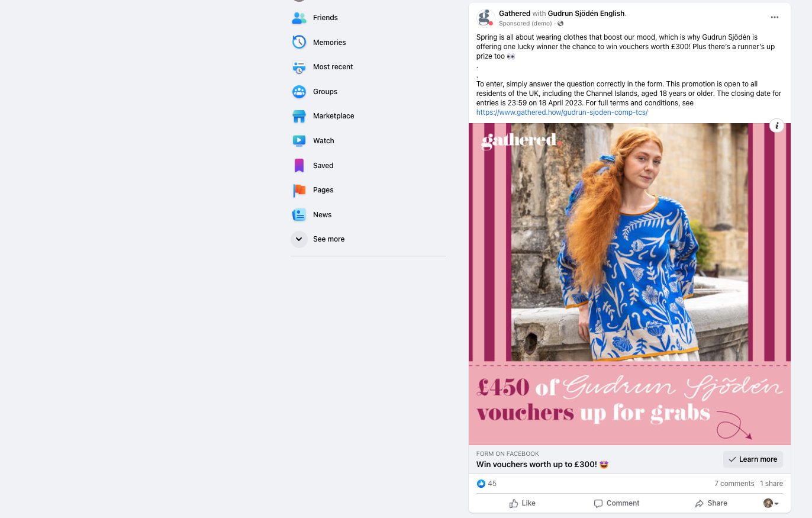Click the 7 comments counter
Screen dimensions: 812x518
tap(734, 484)
